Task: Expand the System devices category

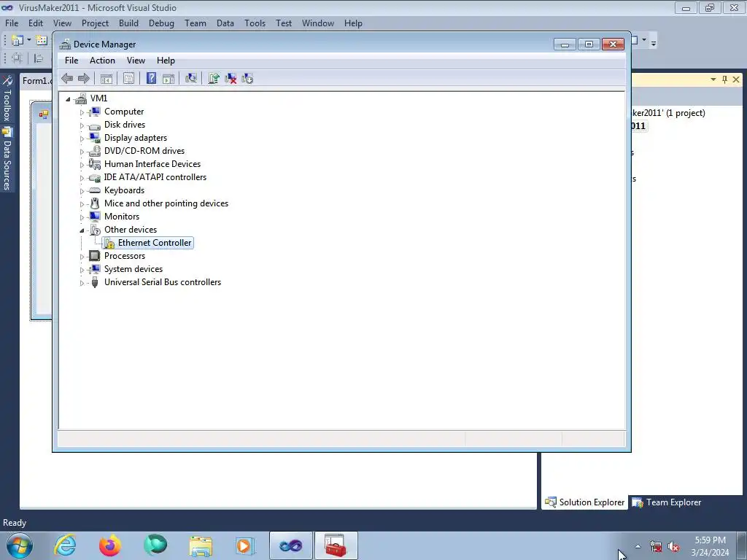Action: tap(82, 270)
